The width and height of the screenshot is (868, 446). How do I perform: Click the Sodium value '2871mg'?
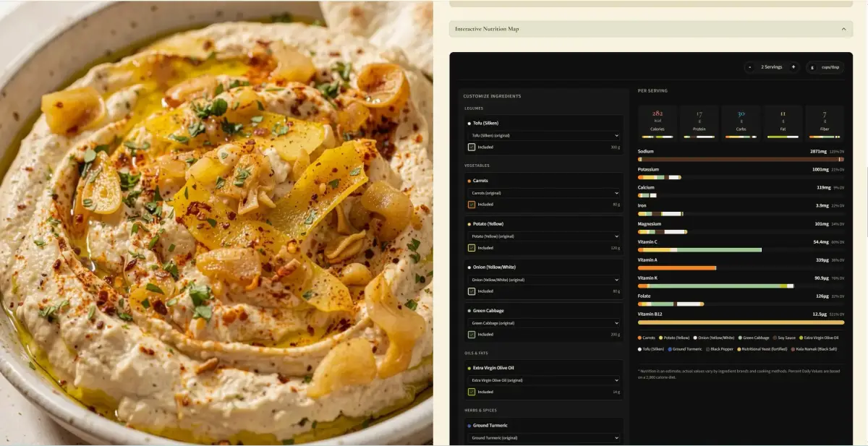click(817, 152)
